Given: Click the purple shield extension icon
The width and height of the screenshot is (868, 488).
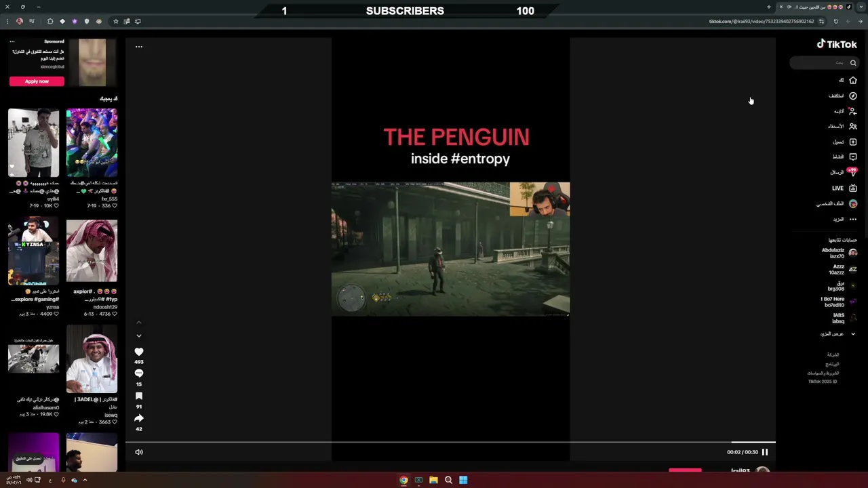Looking at the screenshot, I should (75, 22).
